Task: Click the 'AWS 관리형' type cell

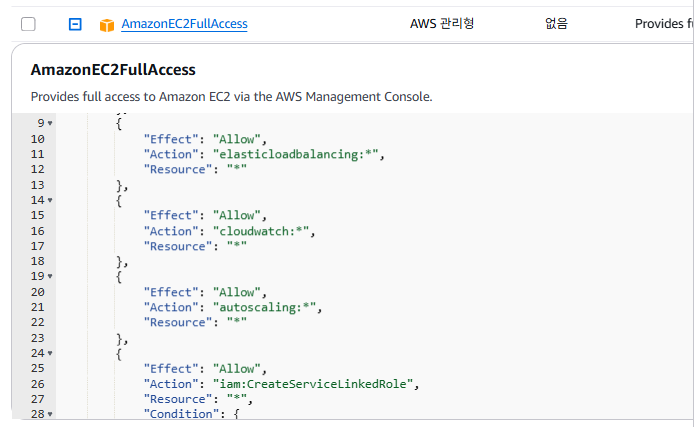Action: click(442, 23)
